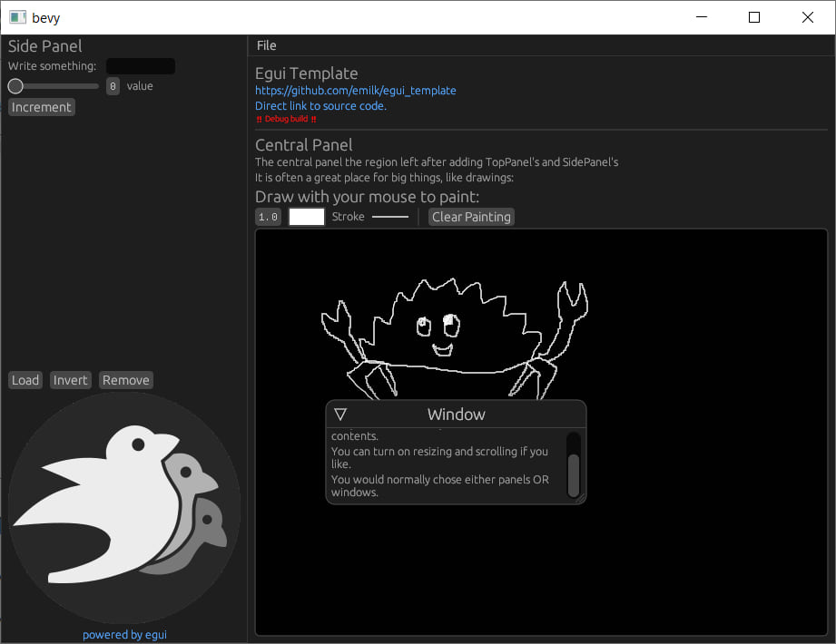Follow the direct link to source code

(x=320, y=106)
